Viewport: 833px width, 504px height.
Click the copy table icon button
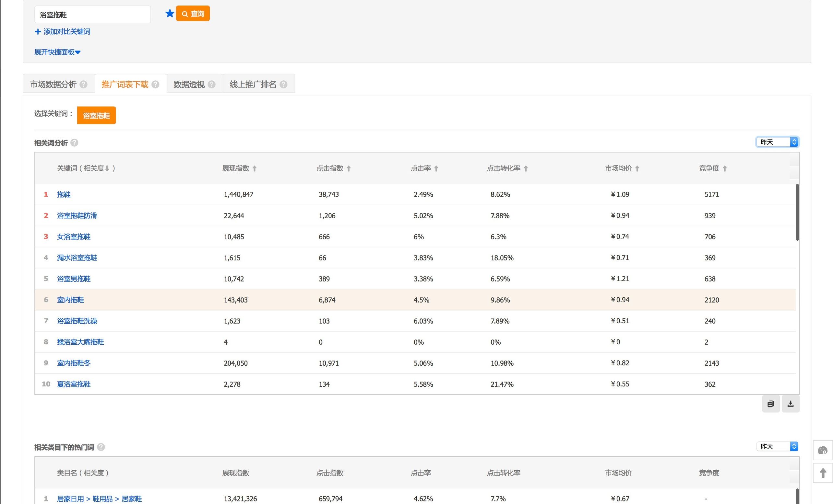click(770, 404)
